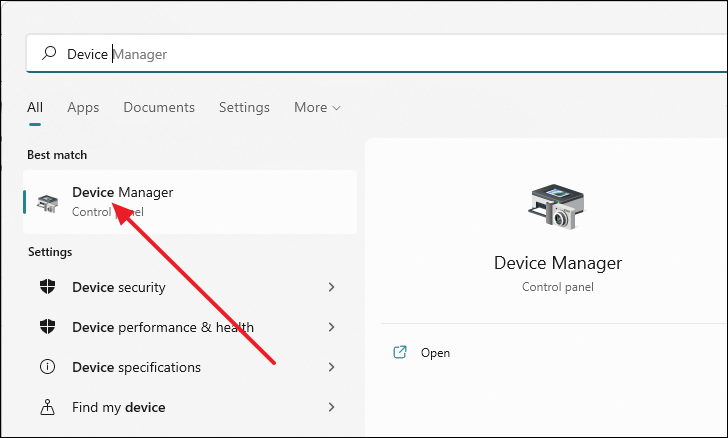Expand Device performance & health chevron
Screen dimensions: 728x438
coord(332,327)
